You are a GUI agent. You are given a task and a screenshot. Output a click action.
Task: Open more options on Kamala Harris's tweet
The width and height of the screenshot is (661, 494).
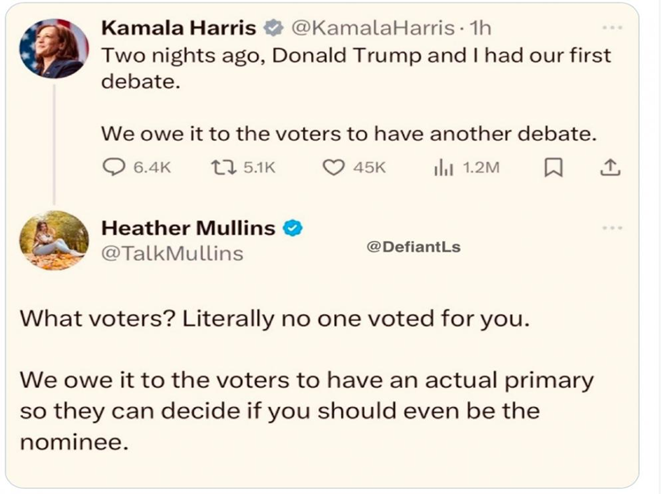[x=612, y=25]
